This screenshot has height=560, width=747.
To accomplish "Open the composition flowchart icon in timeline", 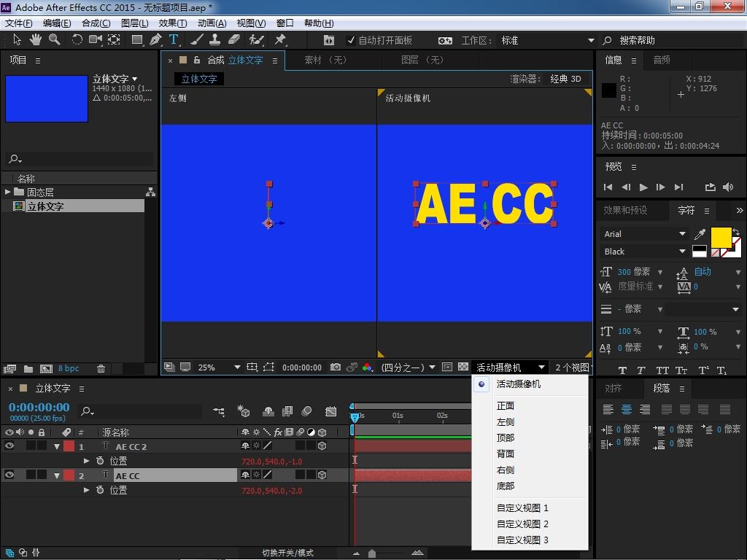I will click(x=219, y=411).
